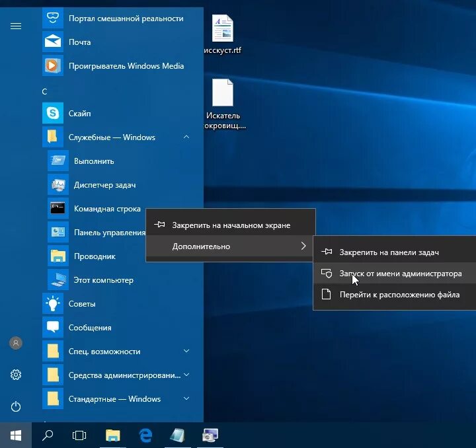476x448 pixels.
Task: Click the Средства администрирования folder label
Action: [124, 375]
